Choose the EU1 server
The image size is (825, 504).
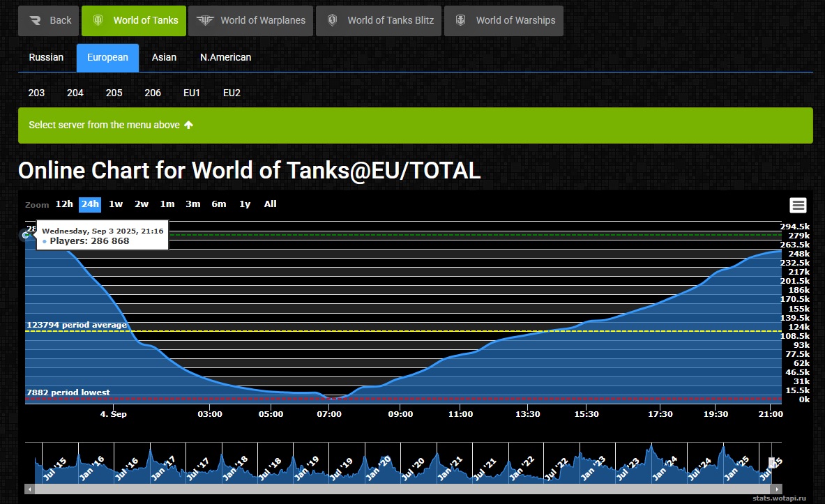192,93
